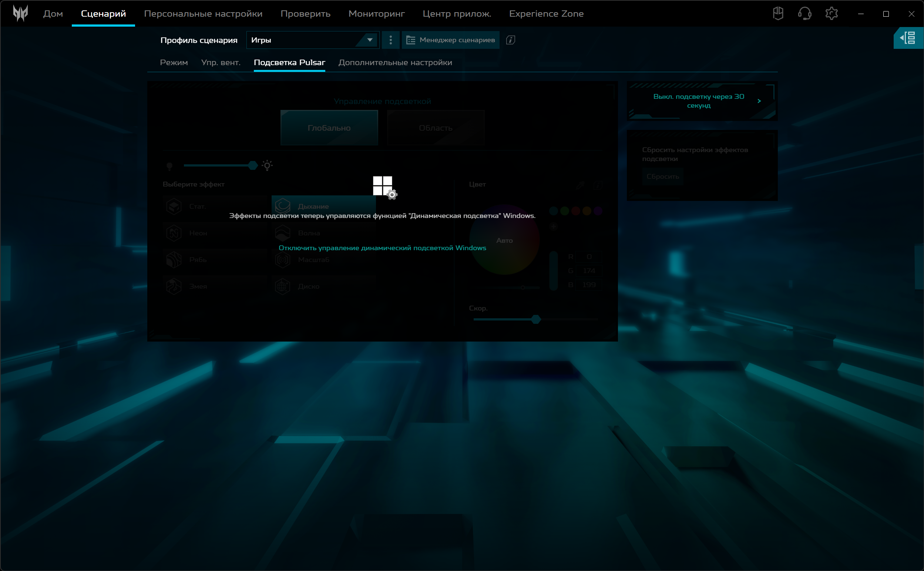Open Менеджер сценариев button
The width and height of the screenshot is (924, 571).
450,40
